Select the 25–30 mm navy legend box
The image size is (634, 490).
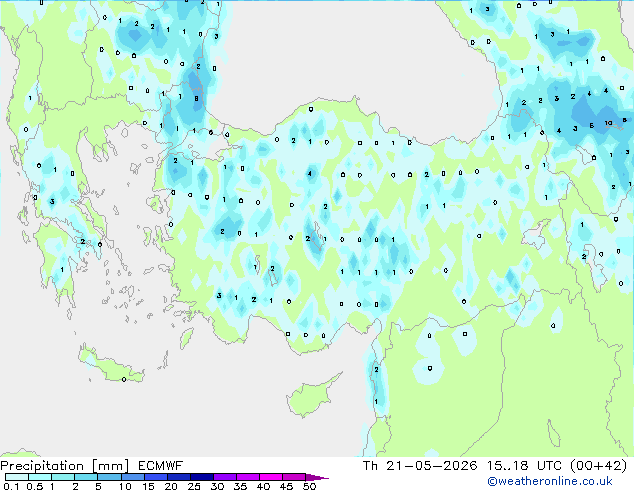[201, 477]
